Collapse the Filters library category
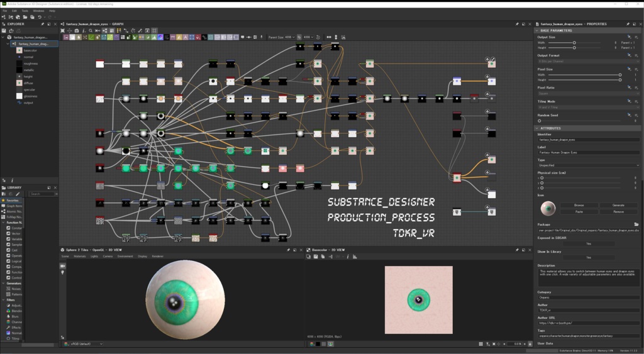The height and width of the screenshot is (354, 644). pos(3,300)
